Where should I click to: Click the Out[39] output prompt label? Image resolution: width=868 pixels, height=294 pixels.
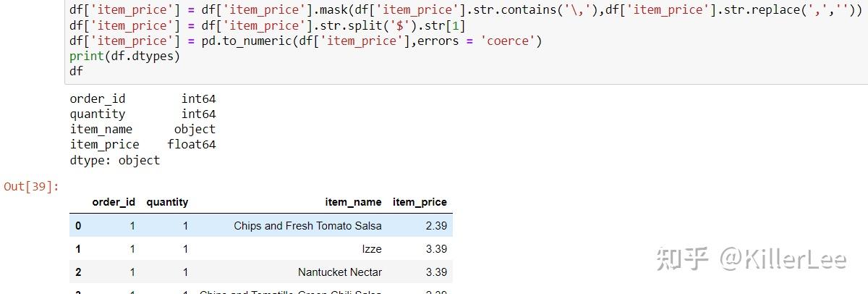30,187
